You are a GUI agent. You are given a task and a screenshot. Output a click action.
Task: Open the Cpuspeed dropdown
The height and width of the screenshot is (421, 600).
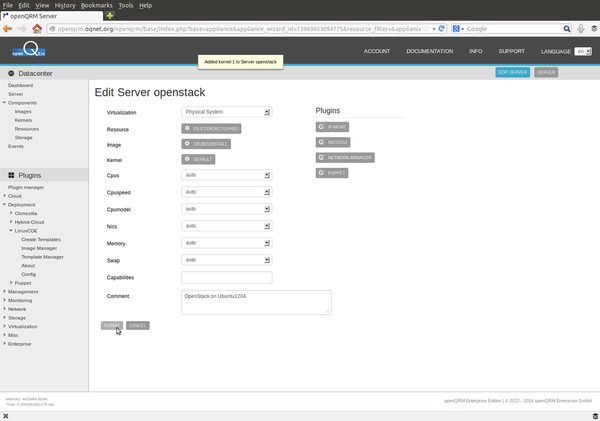tap(227, 192)
